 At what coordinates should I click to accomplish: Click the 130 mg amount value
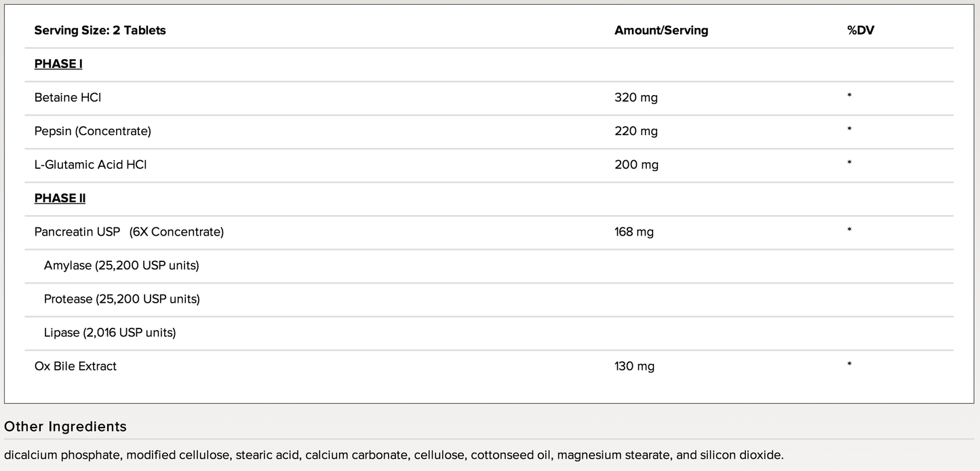pos(634,366)
